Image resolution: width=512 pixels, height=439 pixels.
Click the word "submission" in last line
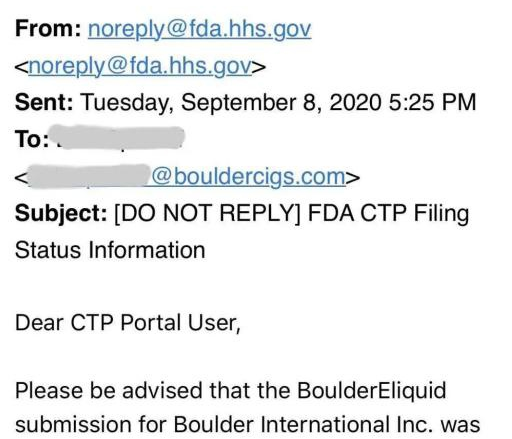point(73,425)
